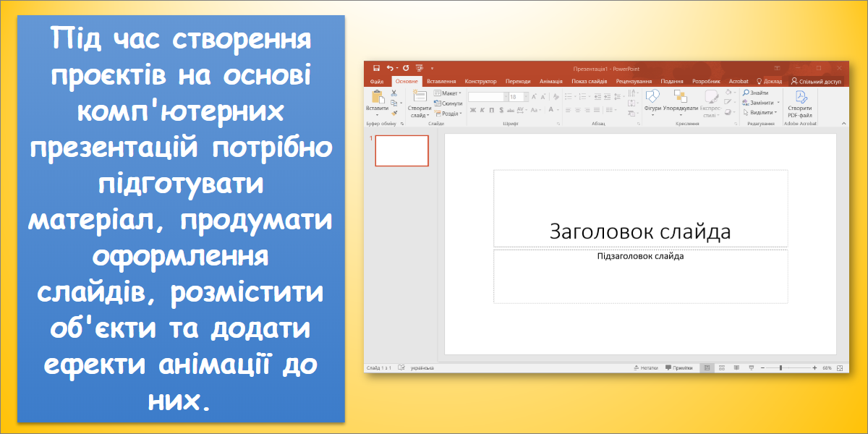This screenshot has height=434, width=868.
Task: Switch to Slide Sorter view in status bar
Action: 723,367
